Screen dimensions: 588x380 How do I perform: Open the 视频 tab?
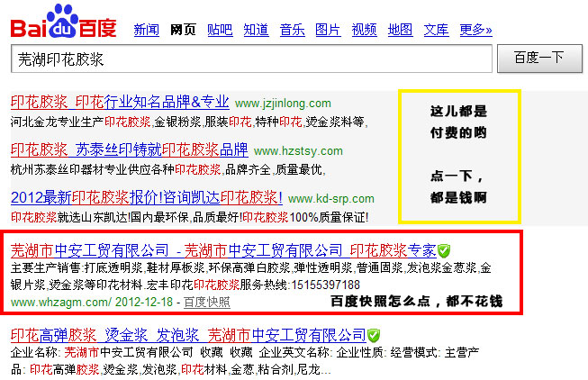(x=364, y=30)
